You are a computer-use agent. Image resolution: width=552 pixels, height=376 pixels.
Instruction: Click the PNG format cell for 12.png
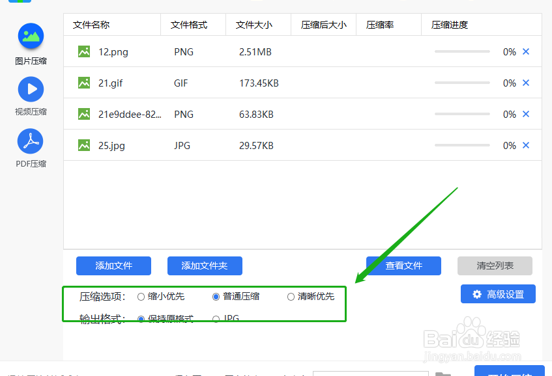pos(183,52)
